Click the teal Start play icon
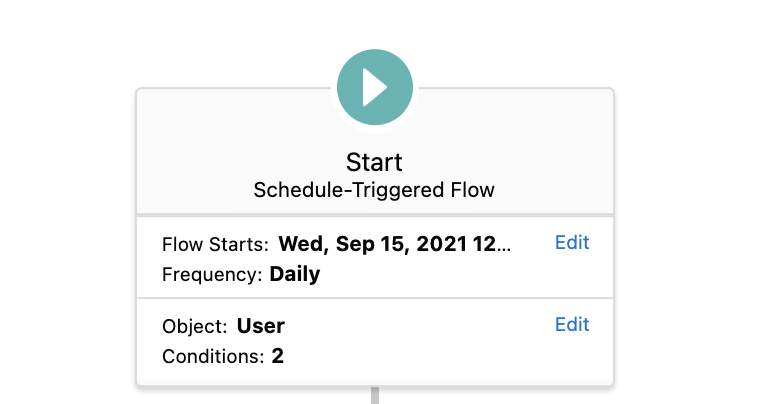 tap(375, 87)
